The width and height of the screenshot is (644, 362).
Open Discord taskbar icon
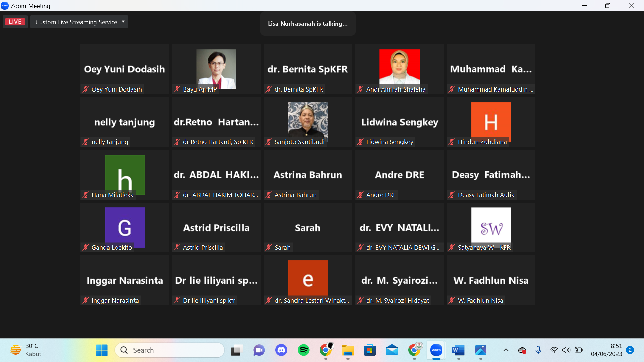(x=281, y=350)
